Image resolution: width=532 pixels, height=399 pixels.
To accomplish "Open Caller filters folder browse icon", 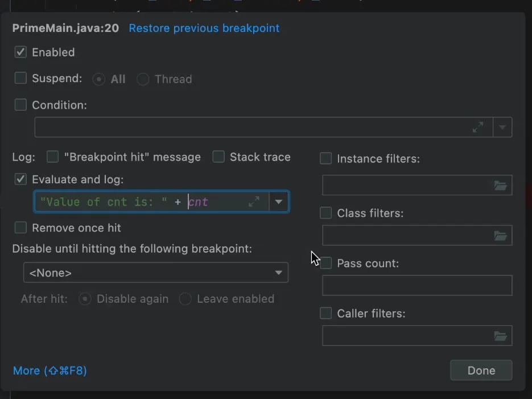I will 500,336.
